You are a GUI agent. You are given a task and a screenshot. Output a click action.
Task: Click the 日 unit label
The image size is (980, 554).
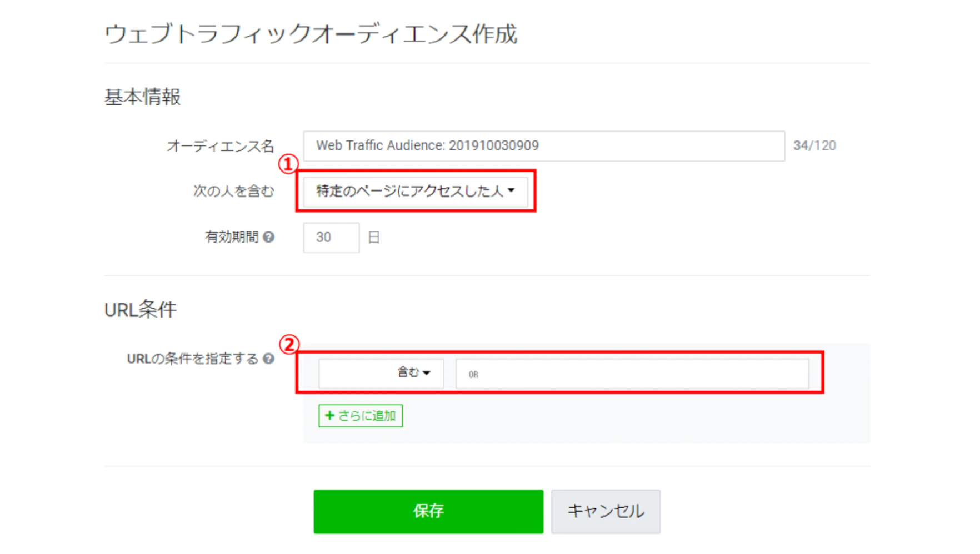(x=374, y=238)
